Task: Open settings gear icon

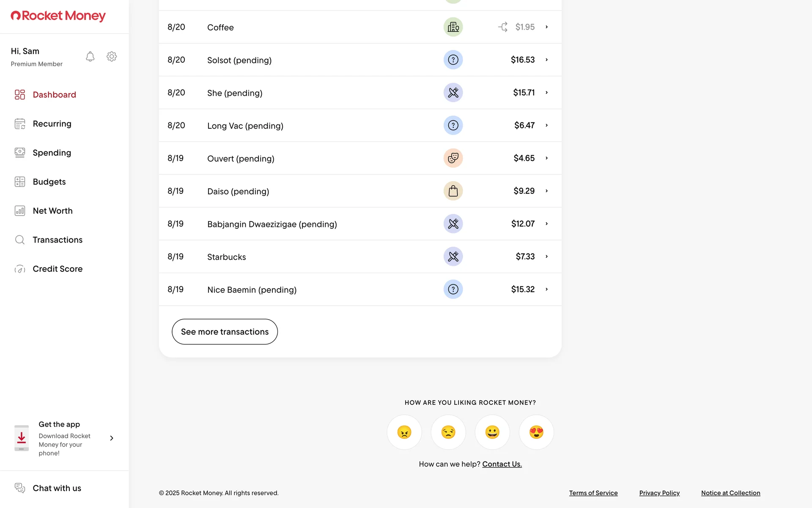Action: (112, 56)
